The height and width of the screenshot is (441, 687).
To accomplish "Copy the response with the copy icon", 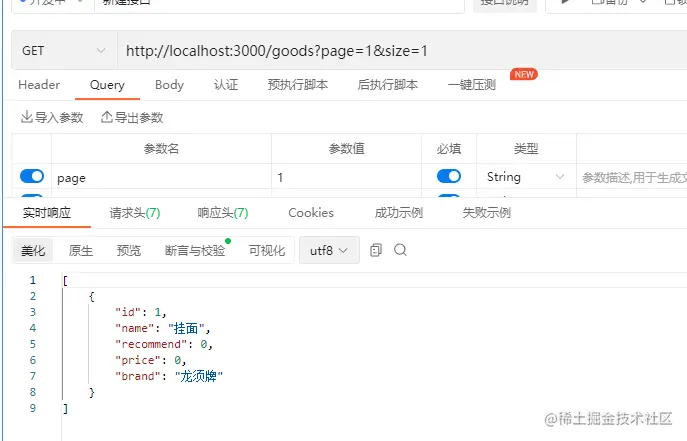I will [x=376, y=250].
